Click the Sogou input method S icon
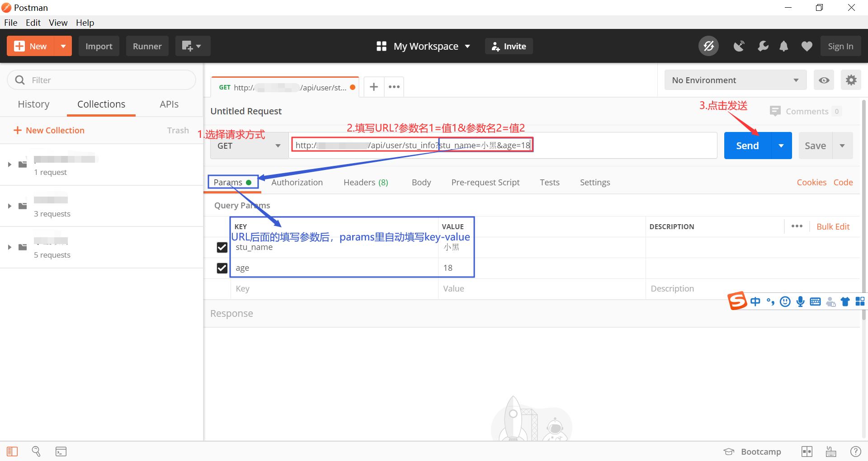The image size is (868, 461). click(737, 301)
